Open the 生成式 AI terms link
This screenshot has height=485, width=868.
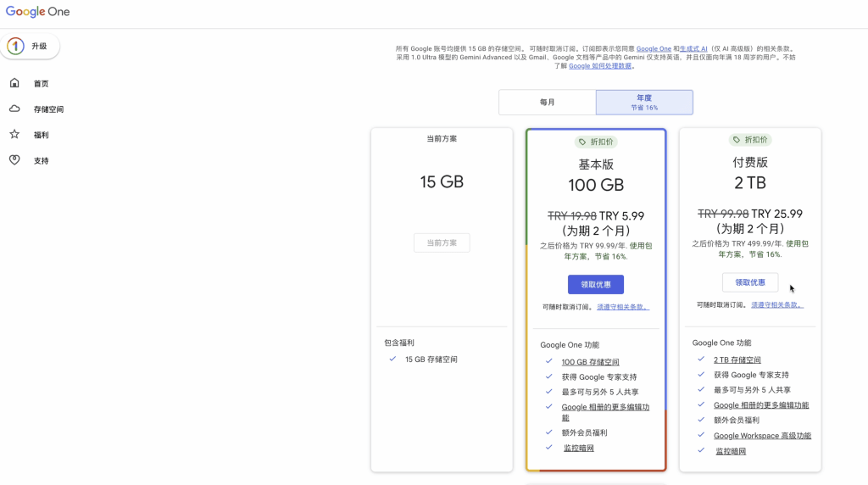(693, 48)
